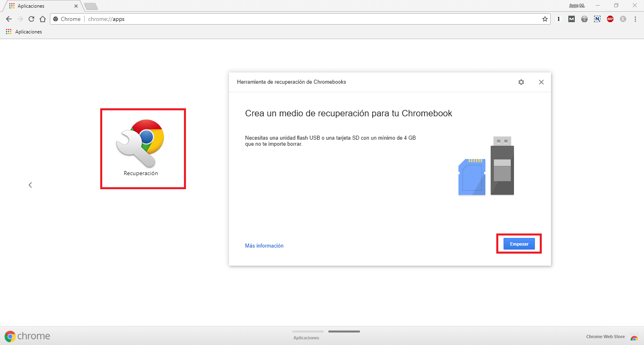Image resolution: width=644 pixels, height=345 pixels.
Task: Click the grey K extension icon
Action: coord(623,19)
